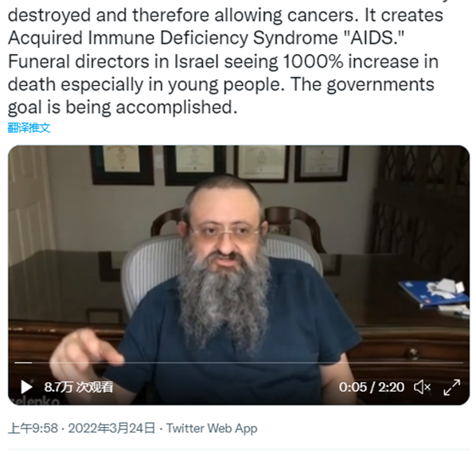
Task: Click the framed certificates in the video
Action: (x=219, y=164)
